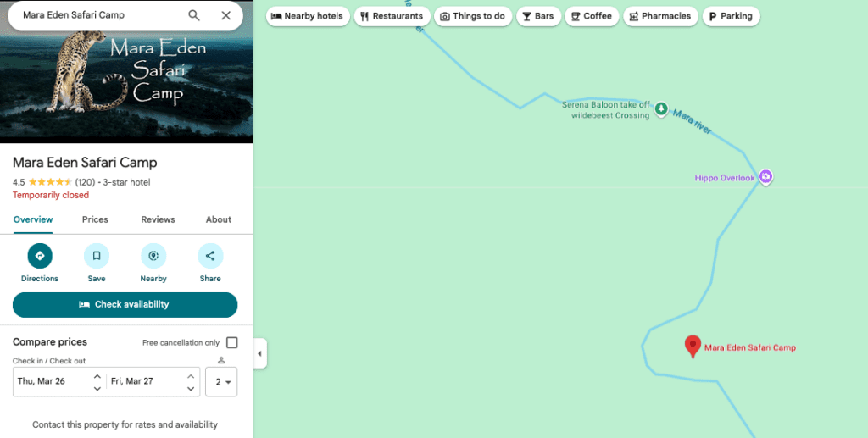Collapse the side panel with the arrow
Image resolution: width=868 pixels, height=438 pixels.
(259, 353)
